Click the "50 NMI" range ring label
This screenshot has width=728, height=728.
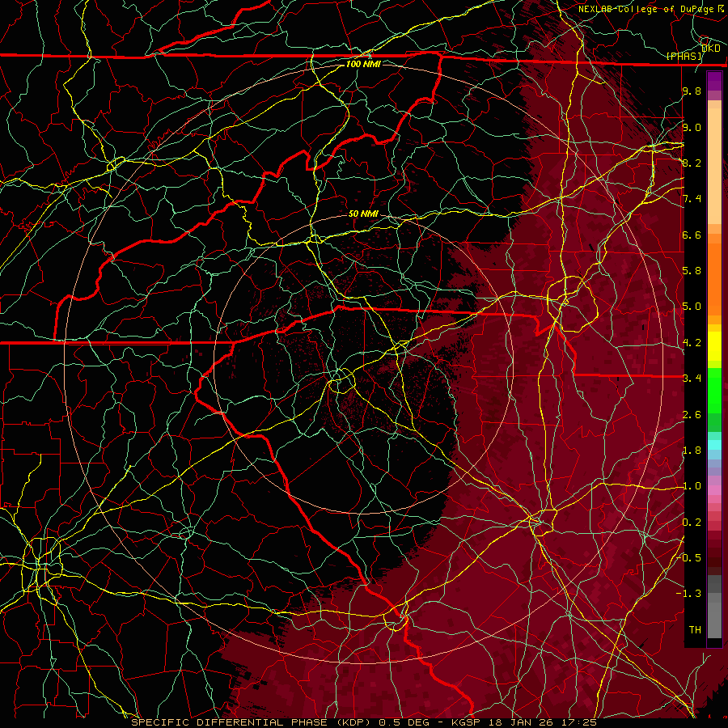[x=363, y=214]
